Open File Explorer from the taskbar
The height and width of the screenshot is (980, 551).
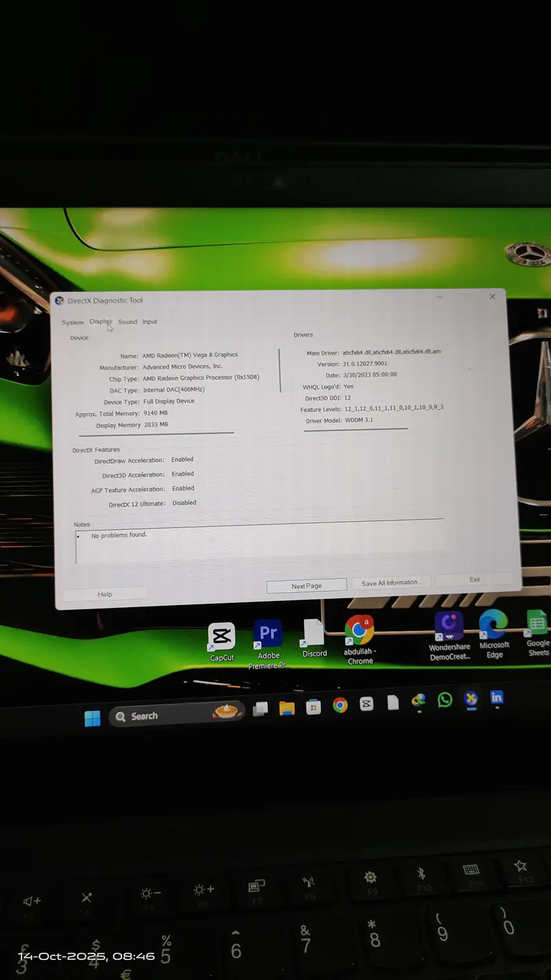click(x=287, y=708)
